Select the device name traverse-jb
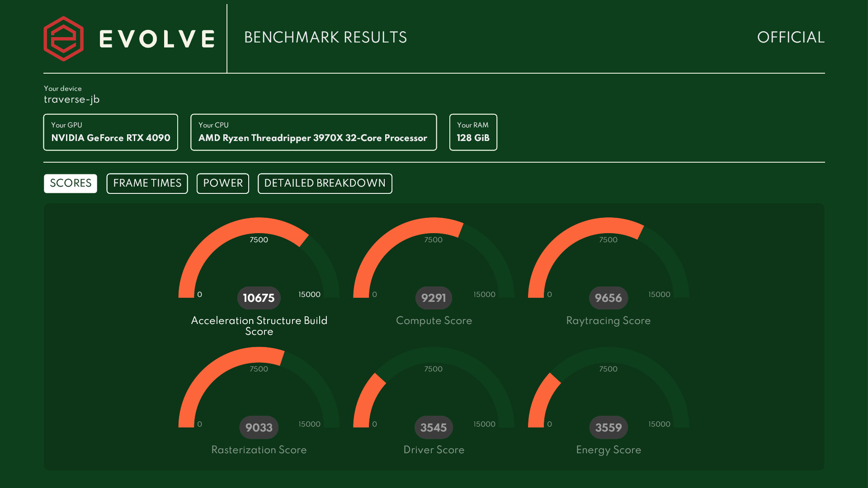Viewport: 868px width, 488px height. [x=72, y=99]
